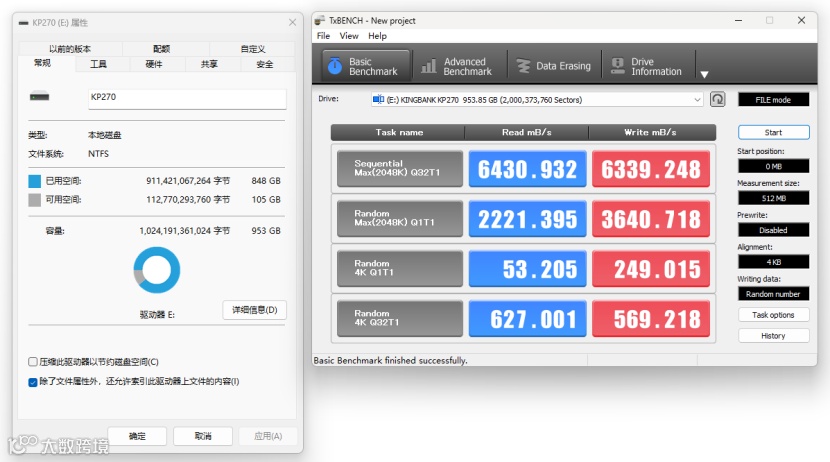Screen dimensions: 830x462
Task: Open the Data Erasing tab
Action: 554,66
